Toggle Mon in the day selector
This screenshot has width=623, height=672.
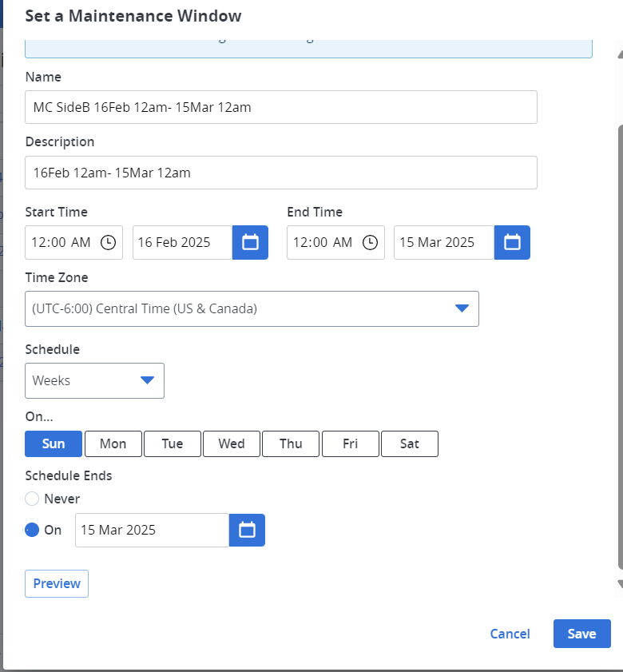pos(113,443)
